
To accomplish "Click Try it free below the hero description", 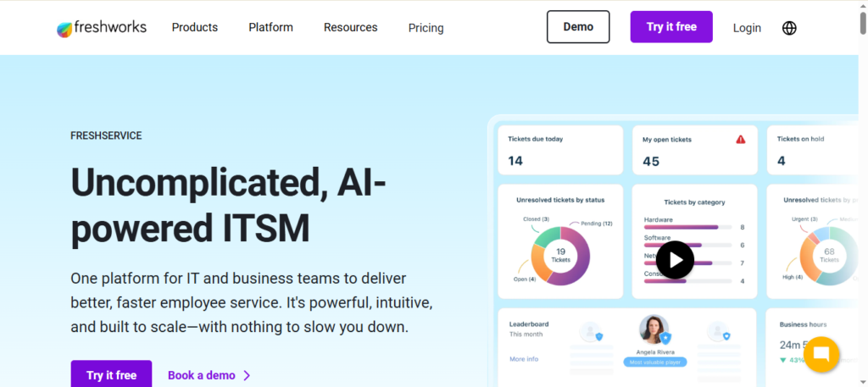I will 111,375.
